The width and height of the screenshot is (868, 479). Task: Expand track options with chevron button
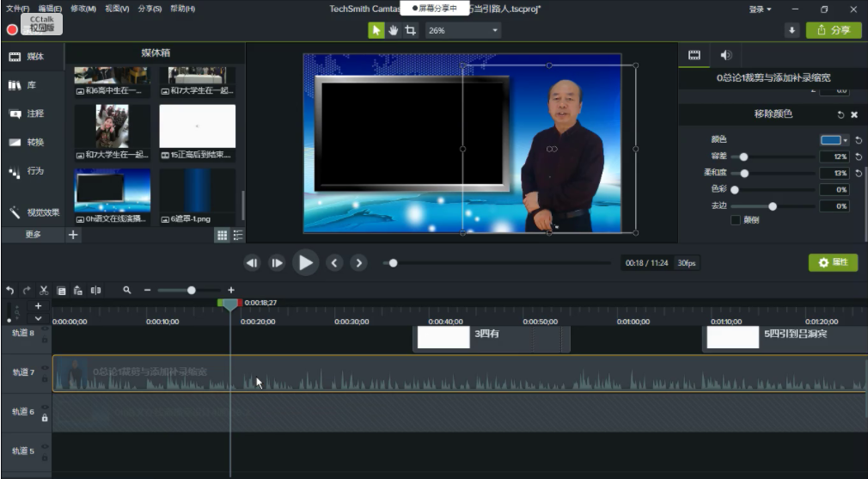click(x=38, y=318)
